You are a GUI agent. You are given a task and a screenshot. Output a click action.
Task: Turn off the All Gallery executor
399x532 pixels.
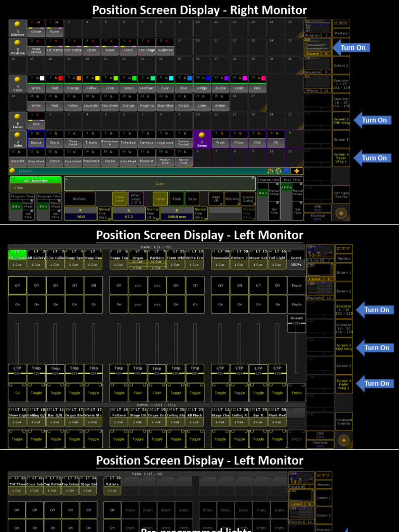[36, 285]
